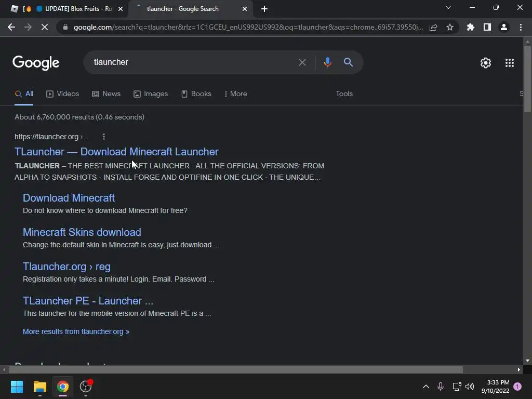Switch to Videos results

coord(62,94)
